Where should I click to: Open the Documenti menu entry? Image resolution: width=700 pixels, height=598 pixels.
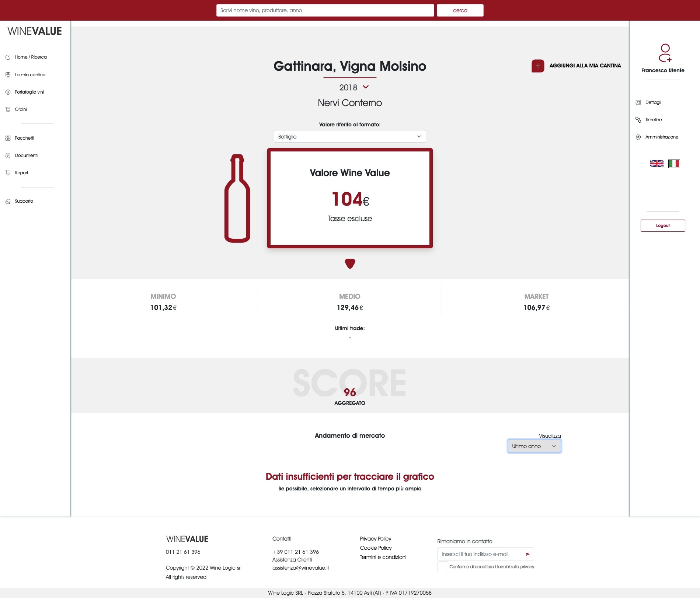coord(26,155)
